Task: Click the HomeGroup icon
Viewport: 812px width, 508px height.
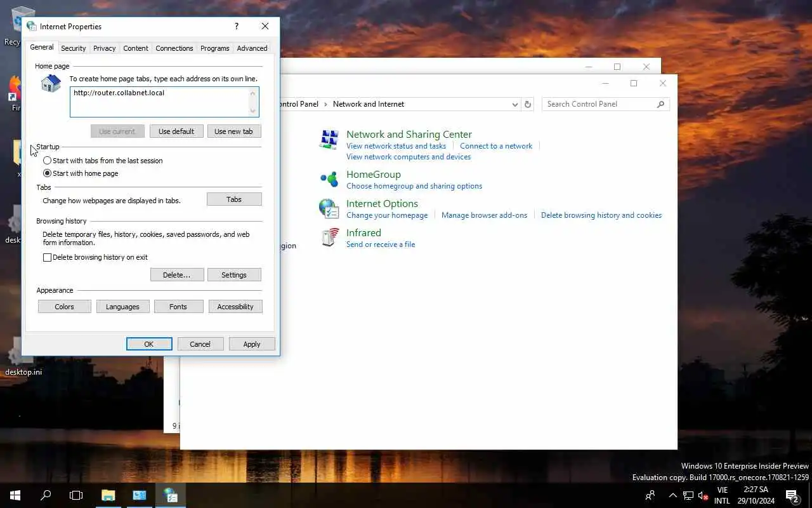Action: (329, 179)
